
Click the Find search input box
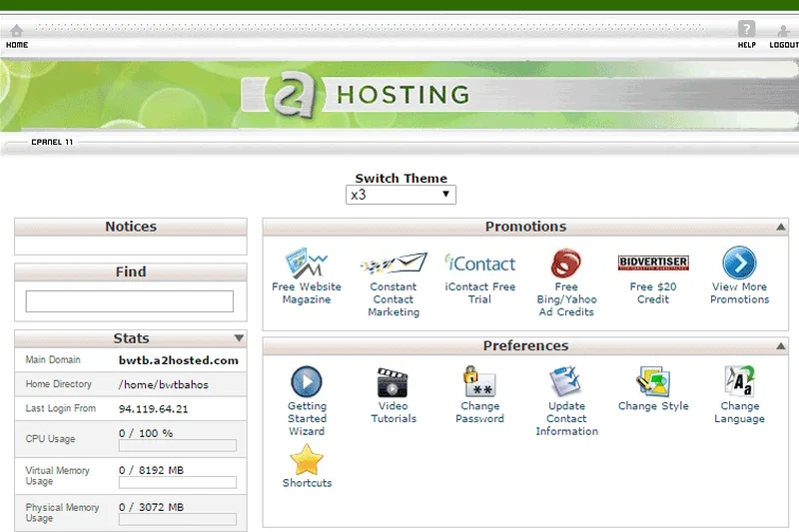tap(130, 301)
